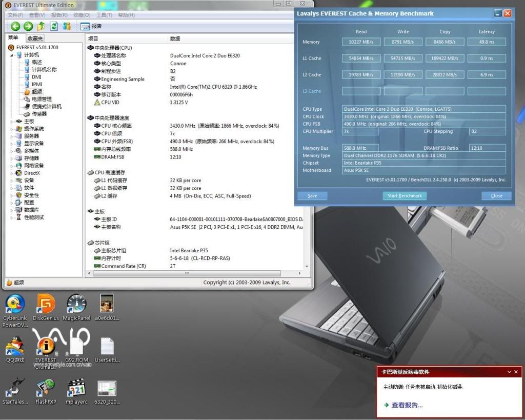
Task: Open the MagicPanel desktop icon
Action: [x=76, y=305]
